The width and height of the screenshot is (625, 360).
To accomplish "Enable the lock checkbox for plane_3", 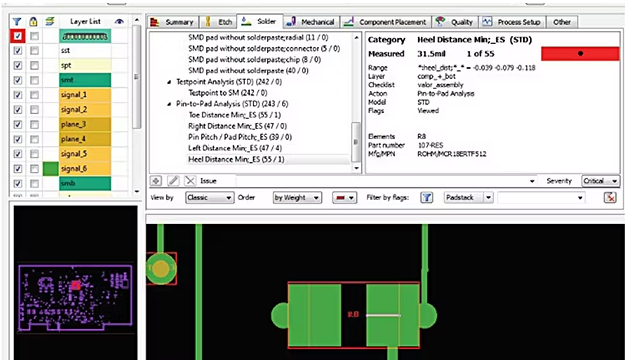I will click(x=35, y=124).
